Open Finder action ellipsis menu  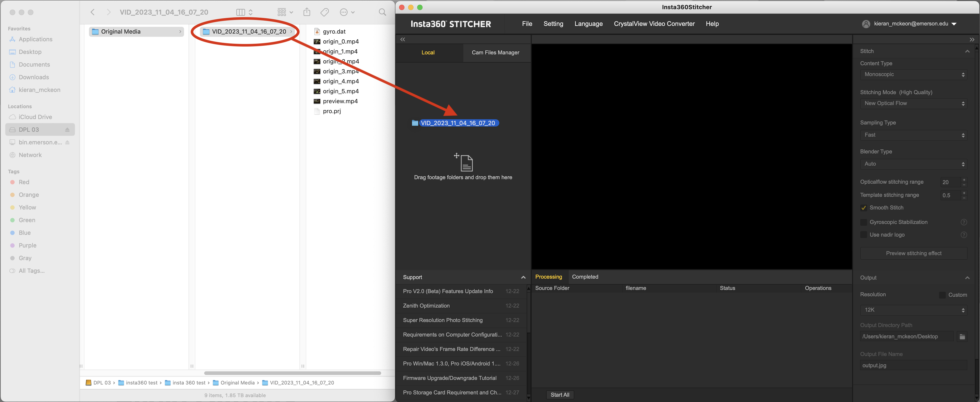[x=347, y=12]
